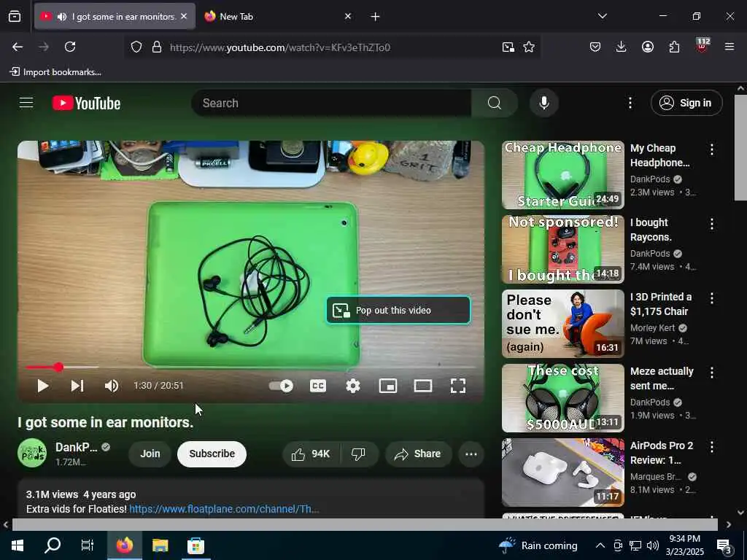Open Firefox View icon
Image resolution: width=747 pixels, height=560 pixels.
15,17
